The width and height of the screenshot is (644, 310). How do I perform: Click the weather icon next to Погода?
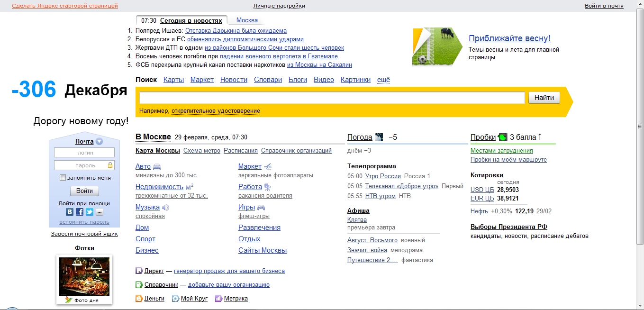[x=379, y=137]
